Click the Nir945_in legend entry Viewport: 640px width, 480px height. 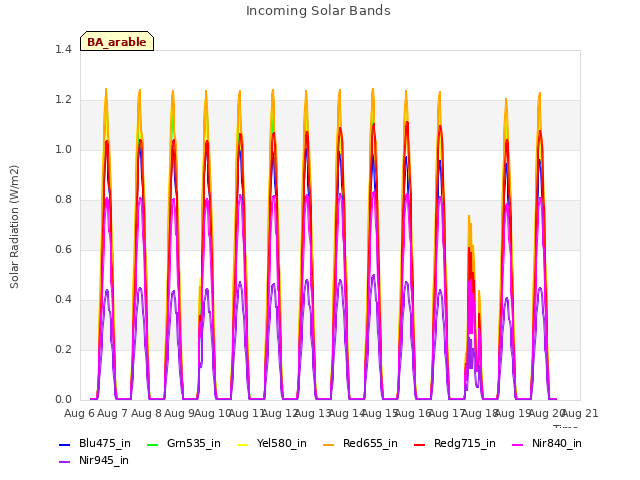point(94,461)
